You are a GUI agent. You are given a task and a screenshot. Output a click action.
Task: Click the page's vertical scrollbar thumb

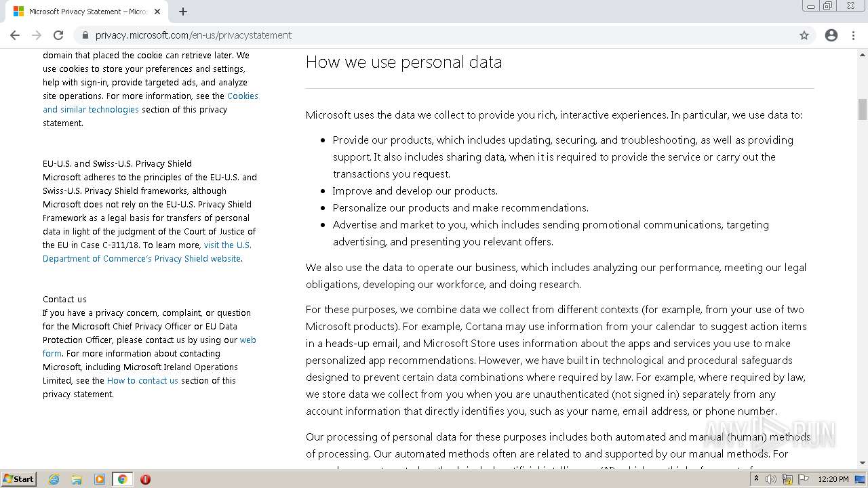(x=863, y=108)
